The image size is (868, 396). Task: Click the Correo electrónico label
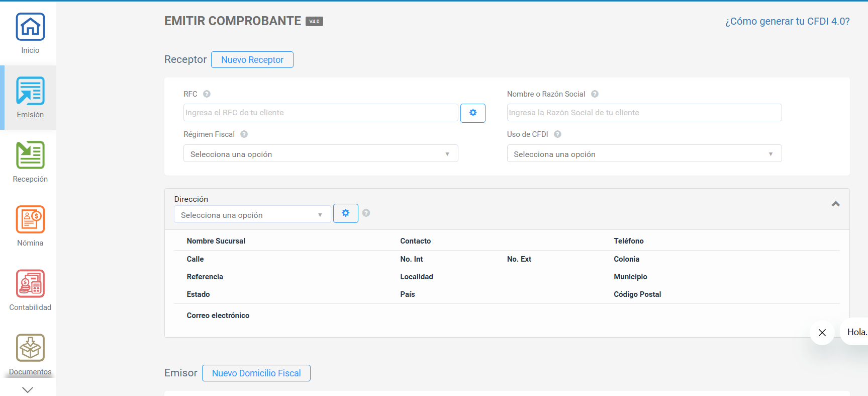click(x=218, y=315)
